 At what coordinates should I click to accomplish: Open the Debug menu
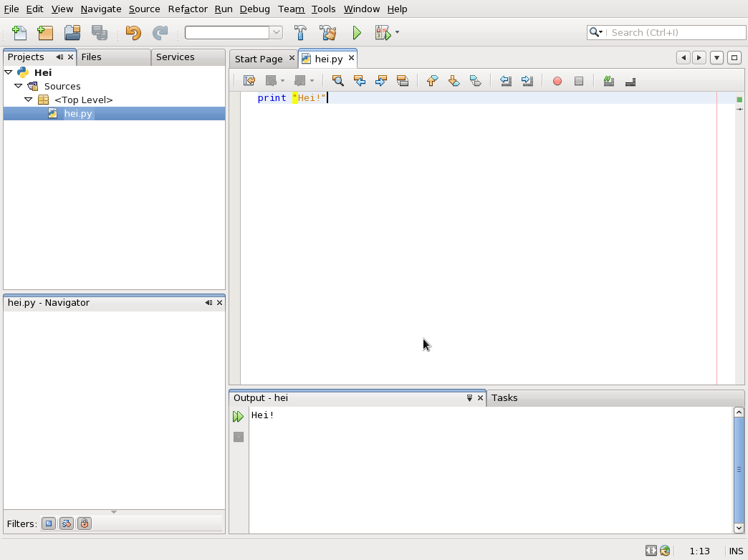pyautogui.click(x=254, y=9)
